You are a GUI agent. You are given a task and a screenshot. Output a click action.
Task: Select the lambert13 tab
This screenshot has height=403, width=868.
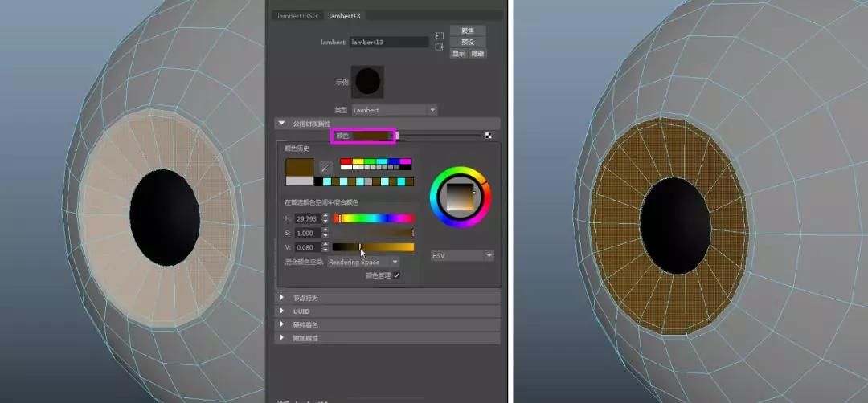point(344,15)
